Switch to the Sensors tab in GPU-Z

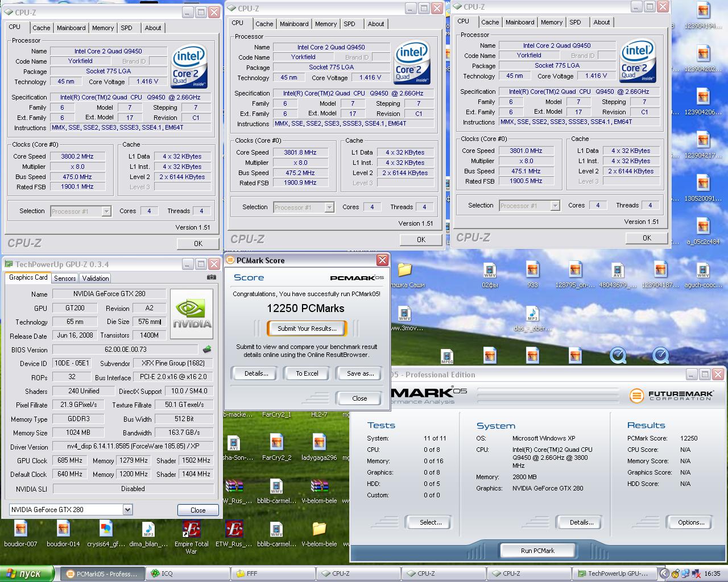[65, 278]
